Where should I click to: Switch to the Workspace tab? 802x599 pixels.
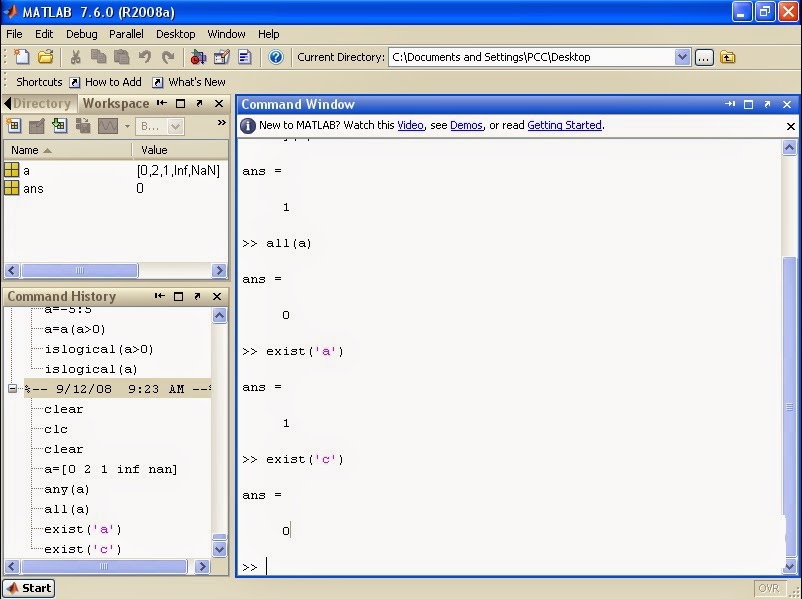click(x=116, y=103)
